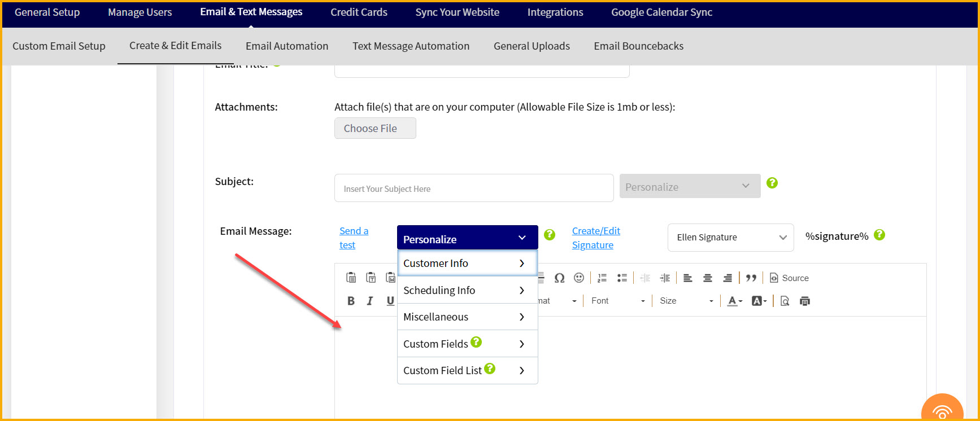Image resolution: width=980 pixels, height=421 pixels.
Task: Open the Create/Edit Signature link
Action: [x=596, y=238]
